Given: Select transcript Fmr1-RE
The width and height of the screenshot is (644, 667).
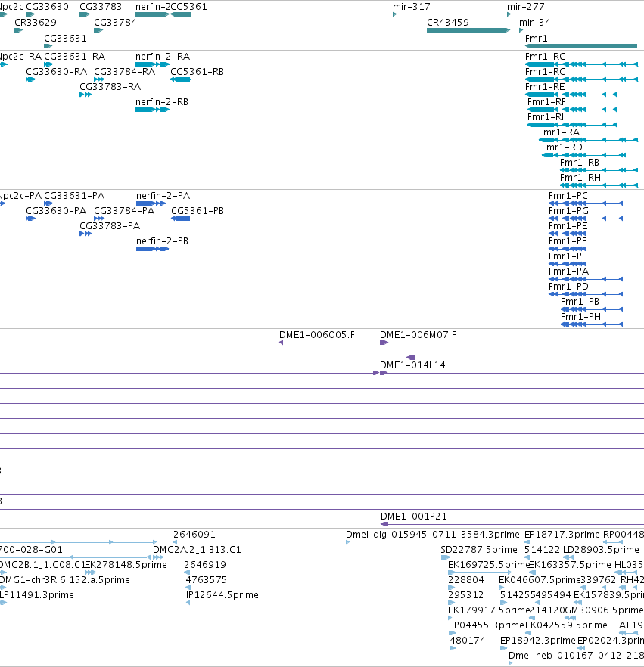Looking at the screenshot, I should [571, 95].
